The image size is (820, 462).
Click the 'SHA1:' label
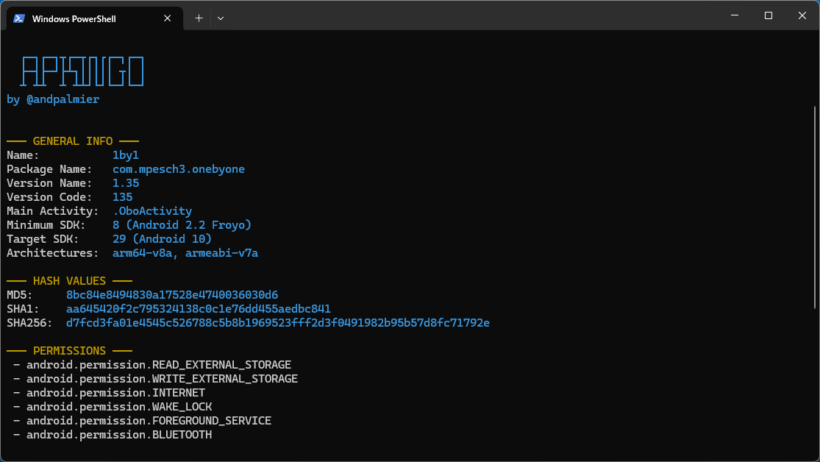click(x=22, y=309)
